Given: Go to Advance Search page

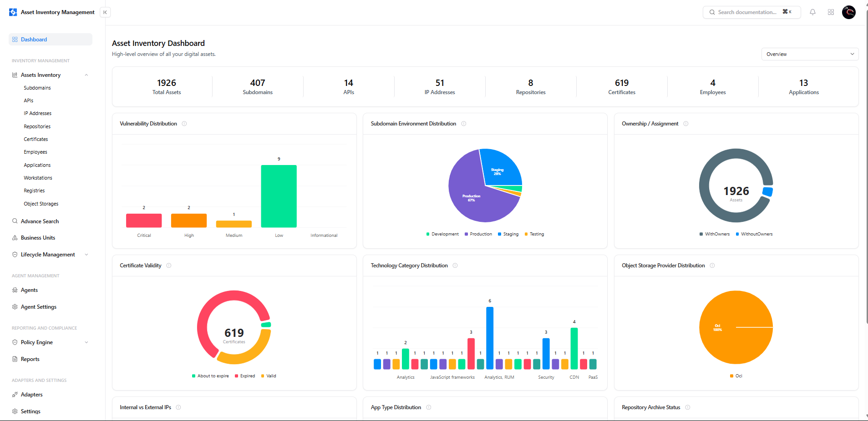Looking at the screenshot, I should [x=40, y=221].
